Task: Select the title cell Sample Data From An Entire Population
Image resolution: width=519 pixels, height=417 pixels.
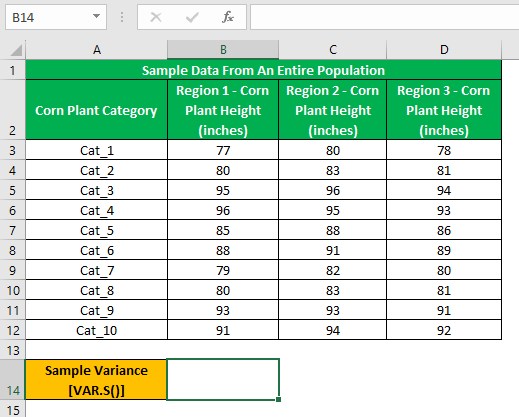Action: point(263,70)
